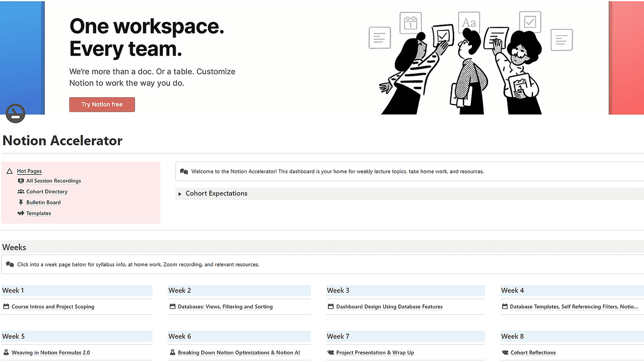Open Database Templates, Self Referencing Filters page
The width and height of the screenshot is (644, 362).
[x=574, y=307]
